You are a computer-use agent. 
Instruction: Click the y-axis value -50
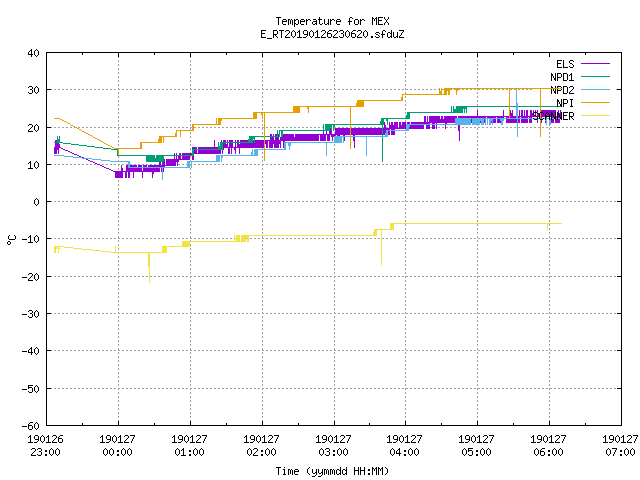click(x=31, y=389)
